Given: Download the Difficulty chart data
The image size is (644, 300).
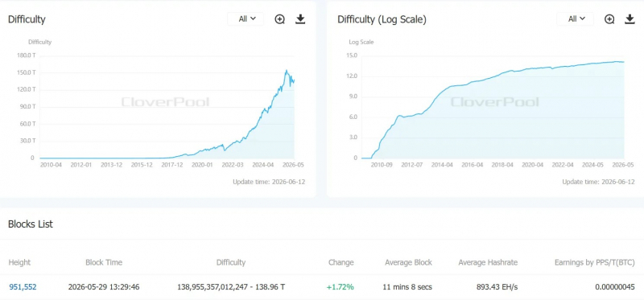Looking at the screenshot, I should (300, 18).
